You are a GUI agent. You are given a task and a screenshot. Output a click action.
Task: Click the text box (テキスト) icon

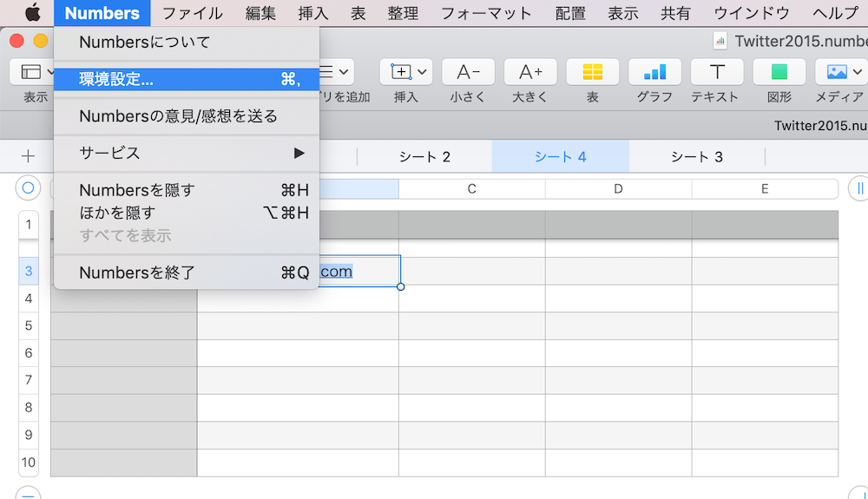[717, 72]
